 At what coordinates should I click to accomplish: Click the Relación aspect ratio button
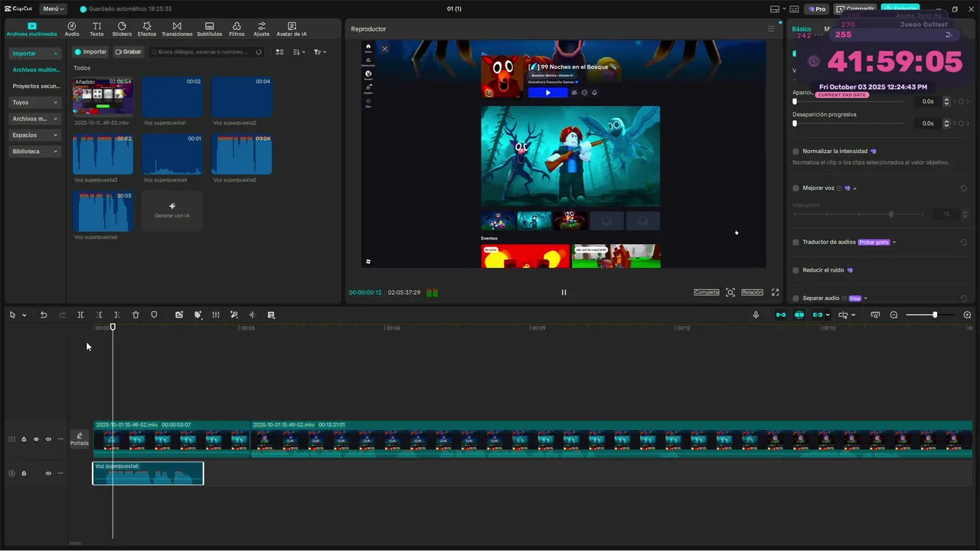[x=752, y=292]
